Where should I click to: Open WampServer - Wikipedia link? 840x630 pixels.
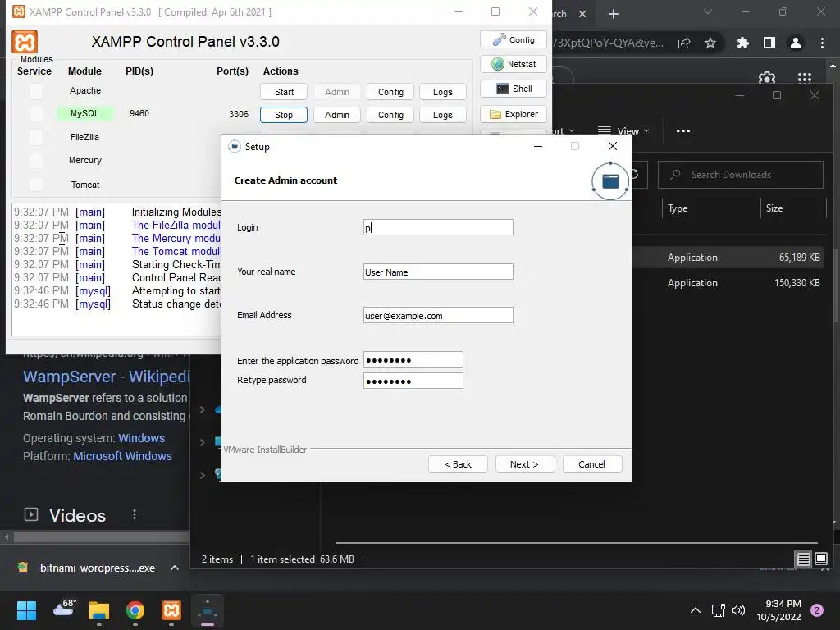tap(106, 377)
